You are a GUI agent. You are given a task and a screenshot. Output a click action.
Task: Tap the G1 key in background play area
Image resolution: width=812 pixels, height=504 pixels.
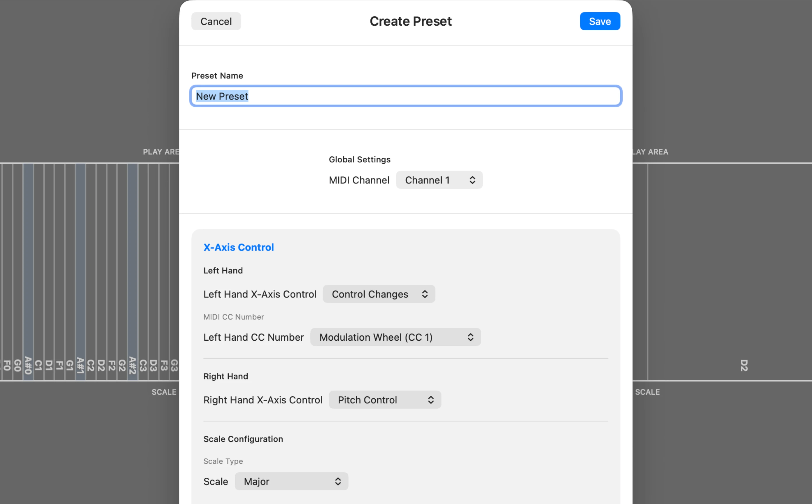(70, 272)
